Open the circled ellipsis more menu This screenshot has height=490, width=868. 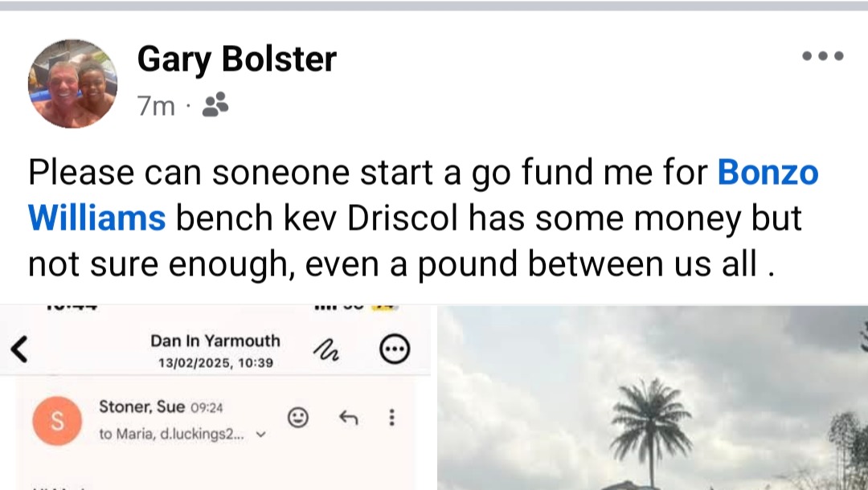[394, 349]
